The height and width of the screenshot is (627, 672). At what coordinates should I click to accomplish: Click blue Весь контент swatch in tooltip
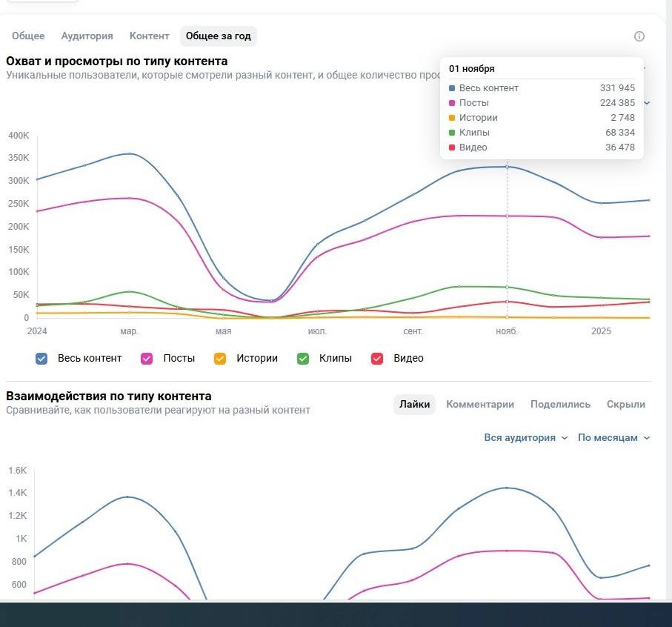pyautogui.click(x=452, y=88)
